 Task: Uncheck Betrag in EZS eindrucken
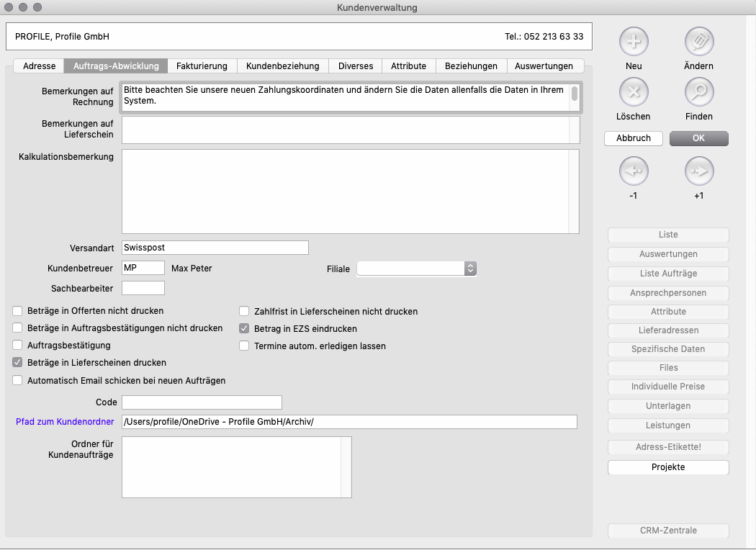244,328
